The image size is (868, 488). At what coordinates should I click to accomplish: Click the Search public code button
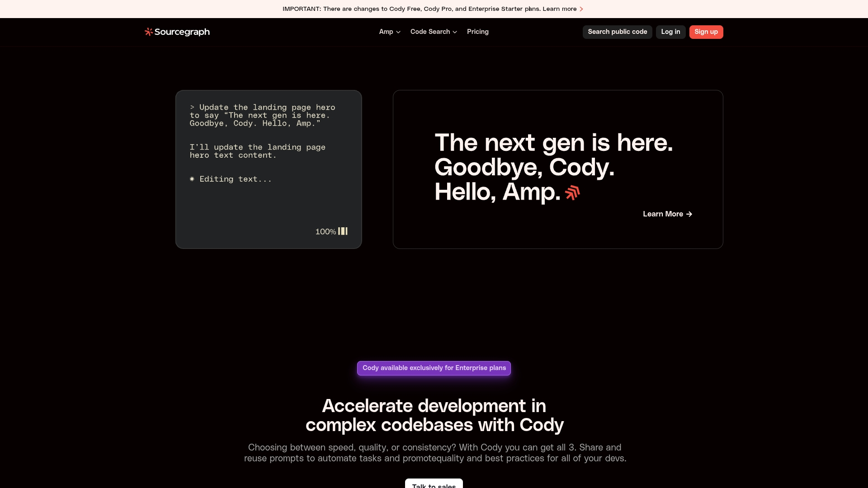click(x=617, y=32)
